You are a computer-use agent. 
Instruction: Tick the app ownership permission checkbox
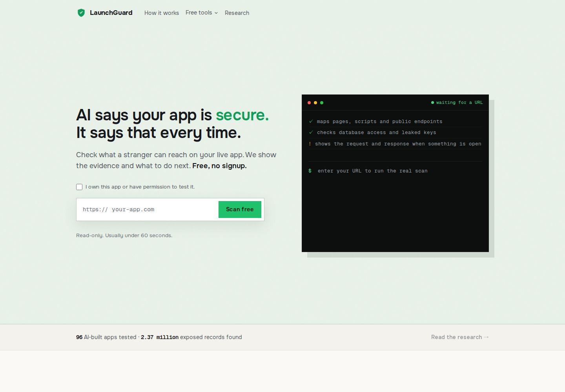pyautogui.click(x=79, y=187)
